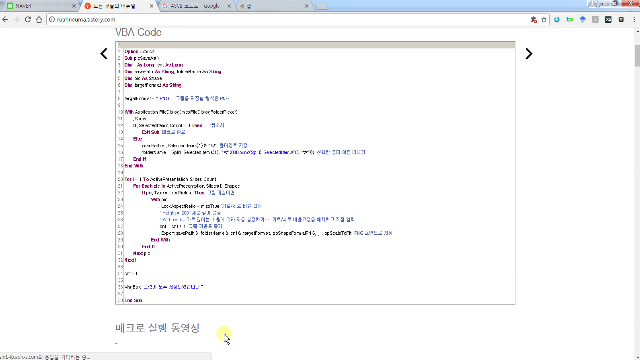The width and height of the screenshot is (640, 360).
Task: Switch to the NAVER tab
Action: point(39,6)
